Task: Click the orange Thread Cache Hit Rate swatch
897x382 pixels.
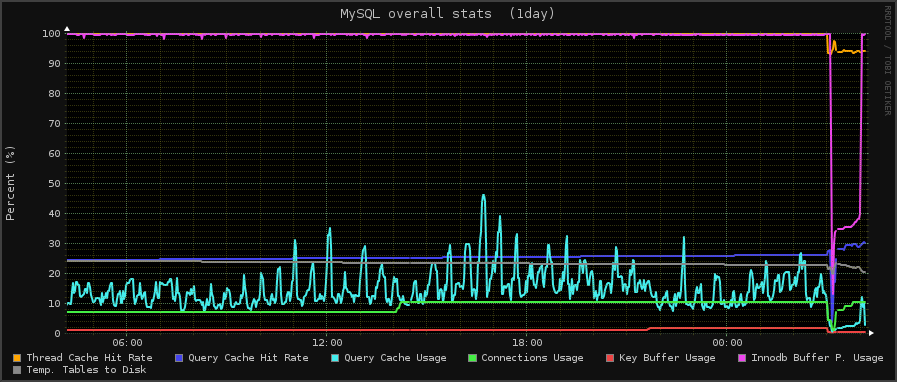Action: 17,358
